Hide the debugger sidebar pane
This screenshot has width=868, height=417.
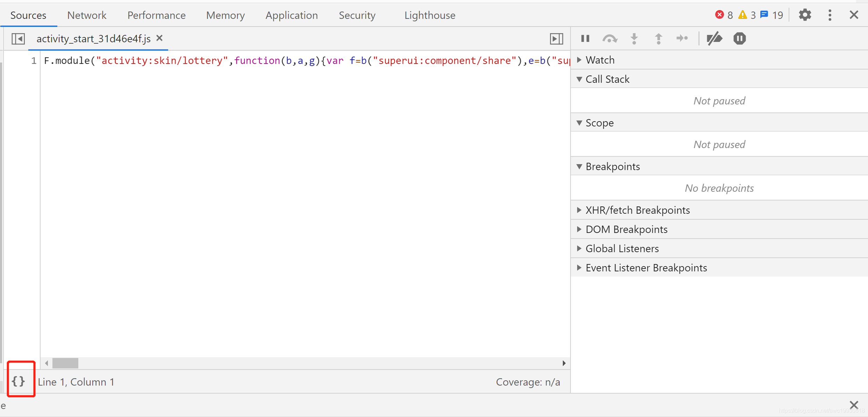coord(556,38)
